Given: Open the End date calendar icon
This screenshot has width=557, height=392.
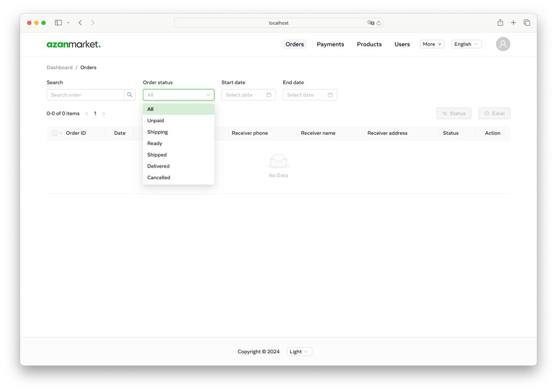Looking at the screenshot, I should pyautogui.click(x=331, y=94).
